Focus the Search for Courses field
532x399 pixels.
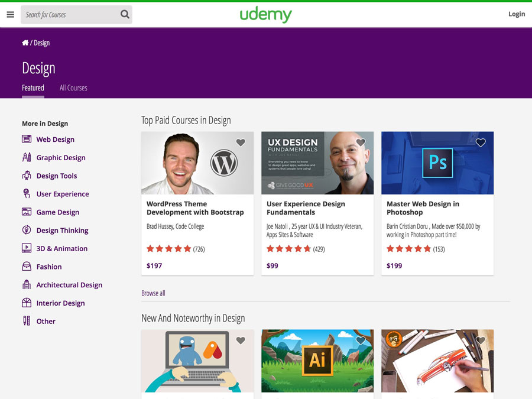pyautogui.click(x=76, y=15)
